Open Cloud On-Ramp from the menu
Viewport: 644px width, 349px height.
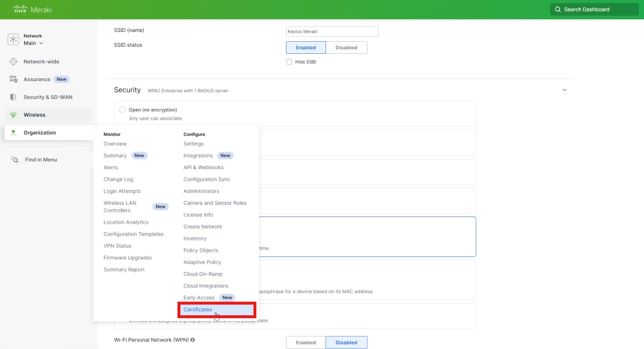point(203,274)
